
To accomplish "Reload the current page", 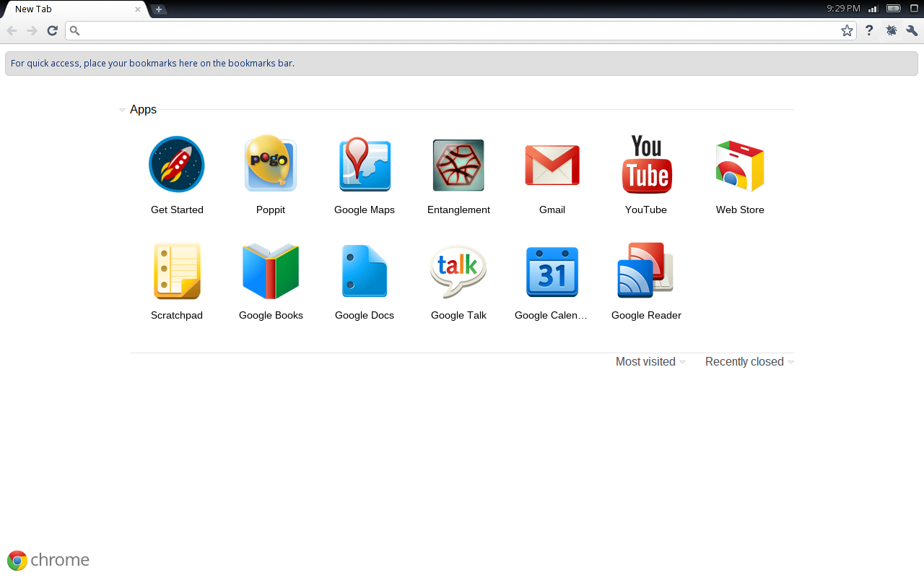I will [x=52, y=30].
